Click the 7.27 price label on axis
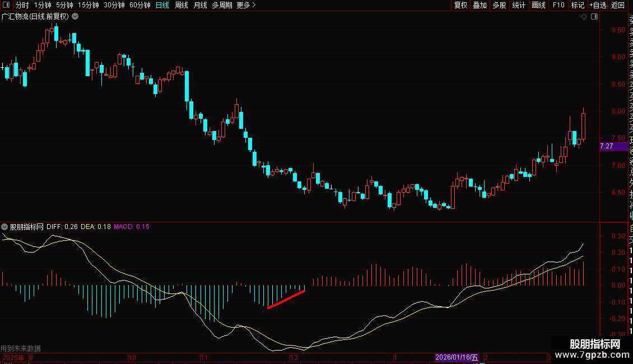This screenshot has width=633, height=364. click(607, 146)
